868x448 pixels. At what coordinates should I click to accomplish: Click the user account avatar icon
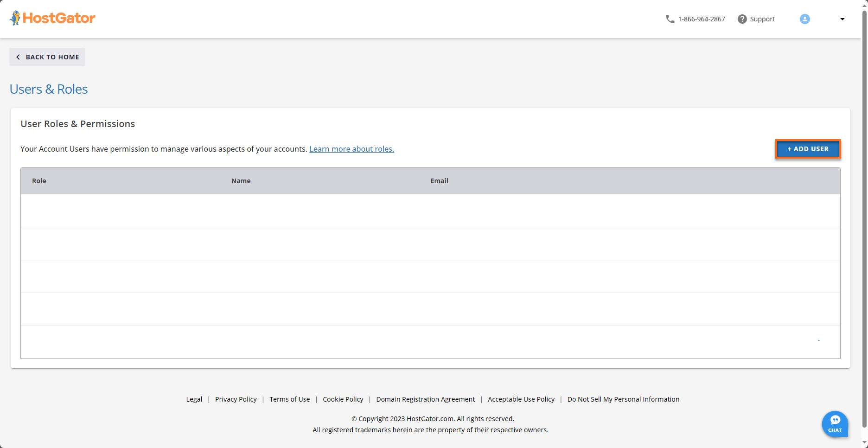[x=805, y=19]
